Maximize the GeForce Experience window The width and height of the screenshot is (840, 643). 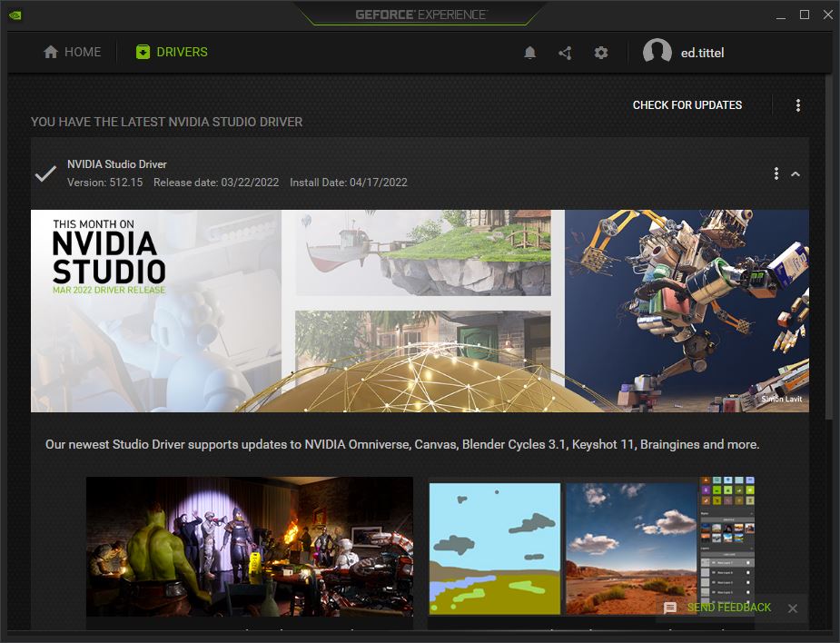point(805,15)
